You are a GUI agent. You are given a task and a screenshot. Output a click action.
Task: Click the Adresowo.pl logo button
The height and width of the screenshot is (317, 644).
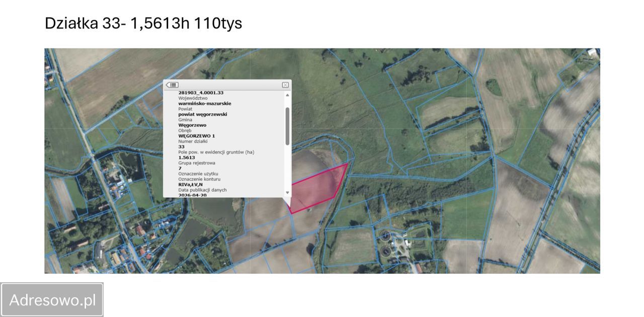point(52,300)
